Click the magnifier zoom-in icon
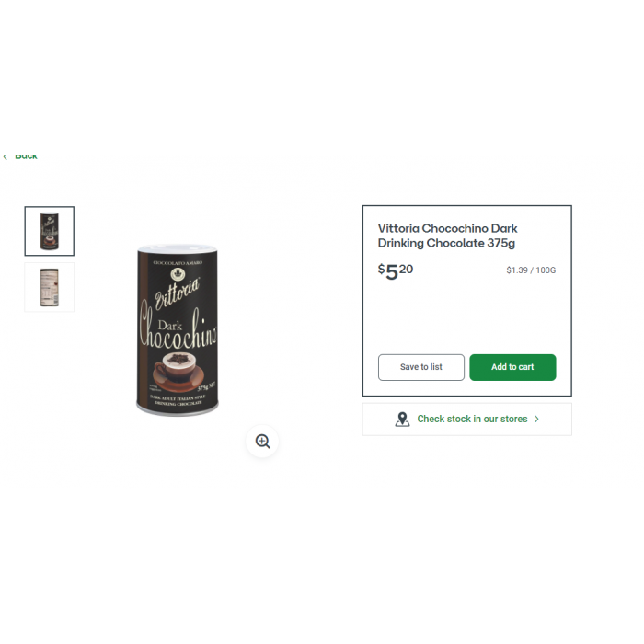The height and width of the screenshot is (644, 644). pos(262,442)
